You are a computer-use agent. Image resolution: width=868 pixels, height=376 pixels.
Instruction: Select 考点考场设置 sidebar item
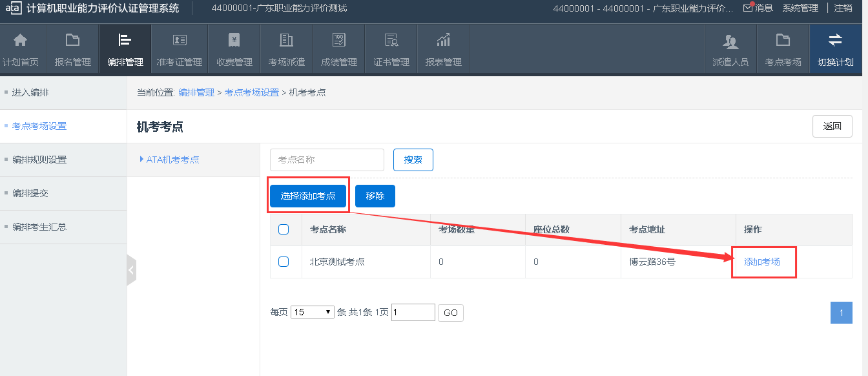(39, 126)
